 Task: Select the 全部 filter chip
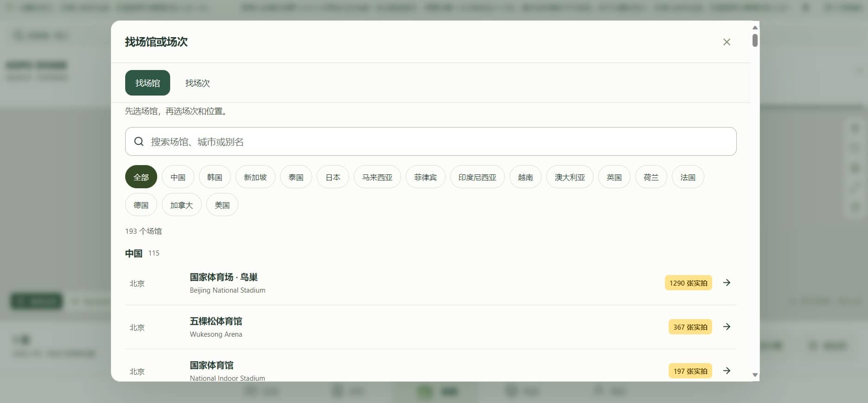click(141, 177)
